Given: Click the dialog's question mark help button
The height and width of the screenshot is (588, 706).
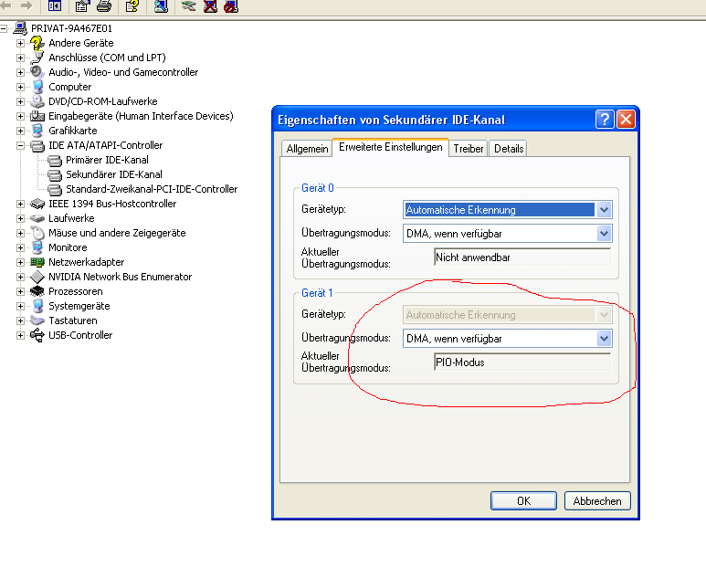Looking at the screenshot, I should click(605, 120).
